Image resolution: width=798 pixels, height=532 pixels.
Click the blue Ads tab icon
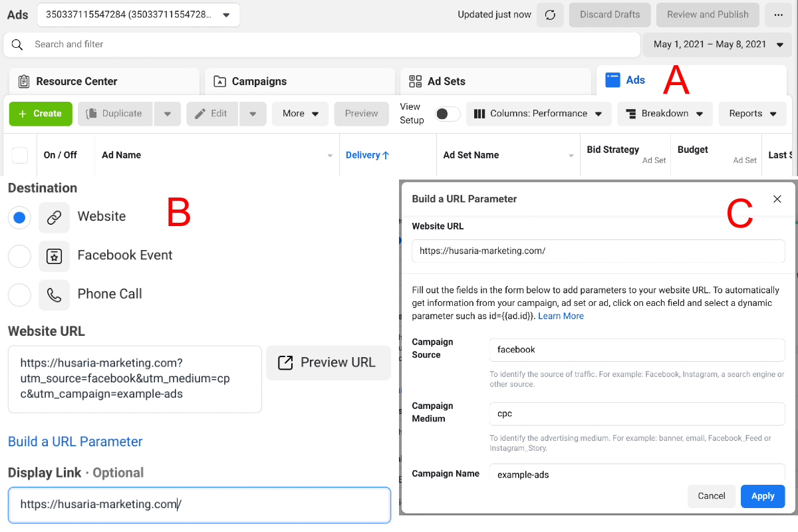coord(612,80)
